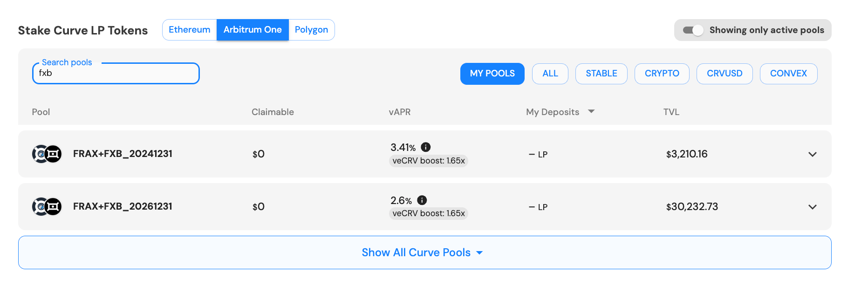
Task: Click info icon next to 3.41% vAPR
Action: (x=425, y=147)
